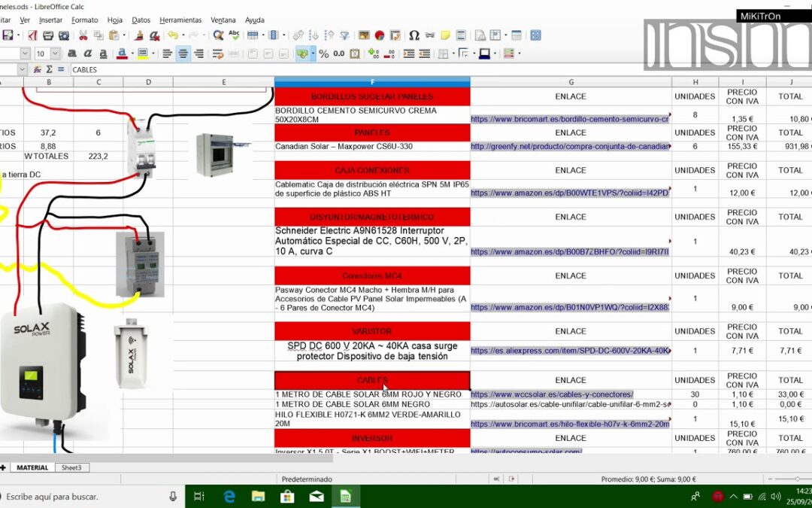Apply the background color swatch
The image size is (812, 508).
click(x=143, y=53)
